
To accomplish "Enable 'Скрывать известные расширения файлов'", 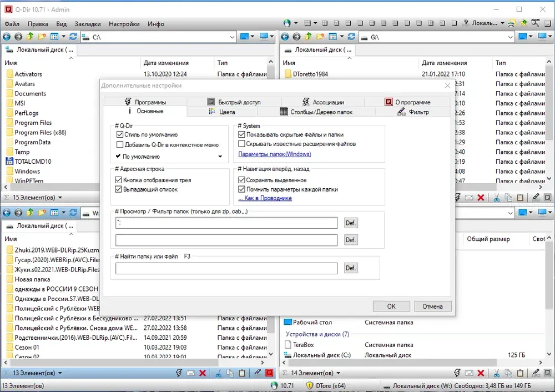I will pos(242,144).
